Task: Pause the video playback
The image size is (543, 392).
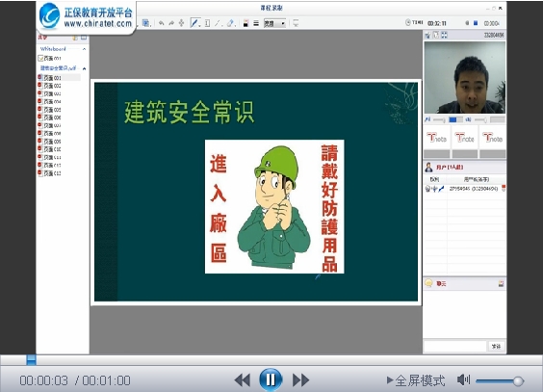Action: click(x=271, y=379)
